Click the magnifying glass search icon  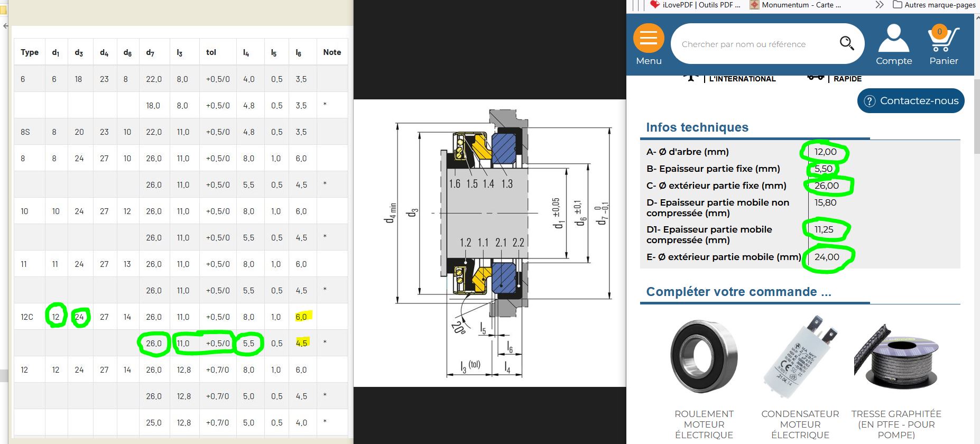coord(847,43)
